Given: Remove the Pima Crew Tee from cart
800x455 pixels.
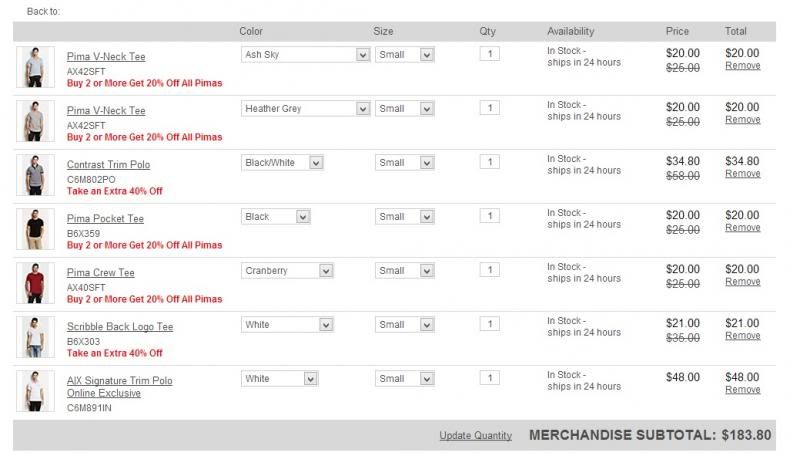Looking at the screenshot, I should [x=742, y=282].
